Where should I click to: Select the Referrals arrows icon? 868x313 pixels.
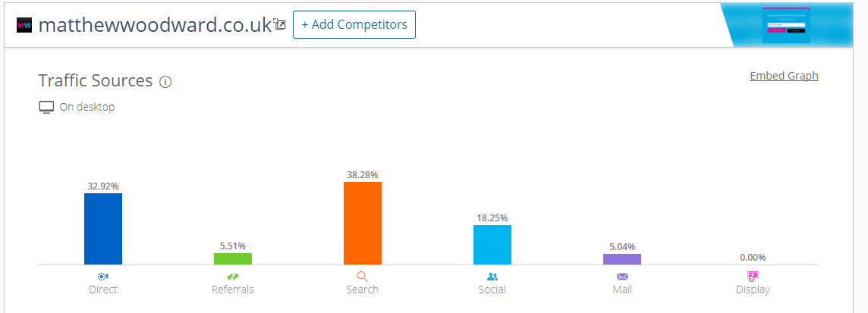232,277
